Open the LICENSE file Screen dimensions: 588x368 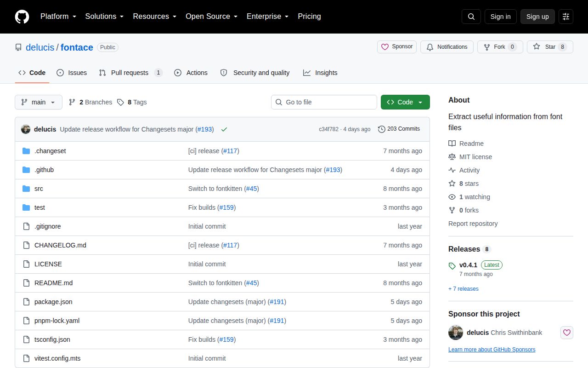48,264
